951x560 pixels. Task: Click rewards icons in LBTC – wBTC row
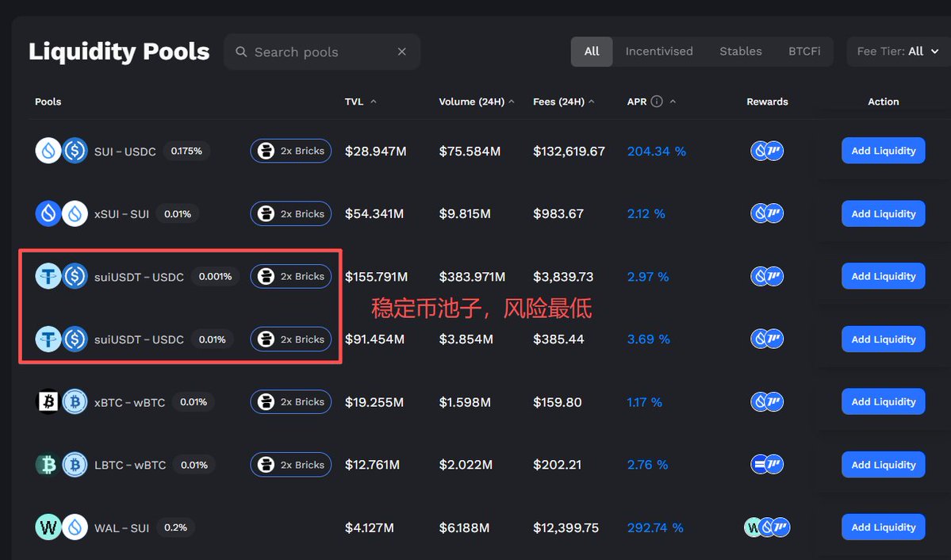[767, 465]
